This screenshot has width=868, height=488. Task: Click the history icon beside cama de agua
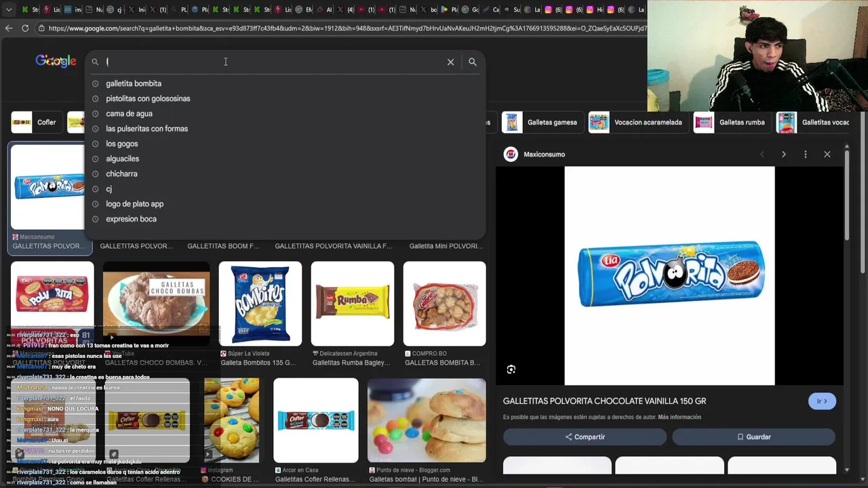(x=95, y=114)
